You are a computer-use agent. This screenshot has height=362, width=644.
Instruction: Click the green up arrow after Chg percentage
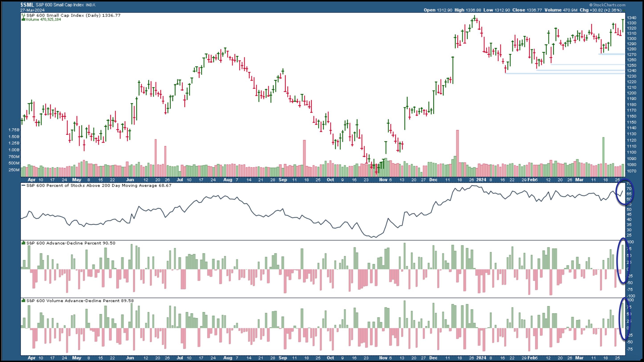pyautogui.click(x=624, y=10)
